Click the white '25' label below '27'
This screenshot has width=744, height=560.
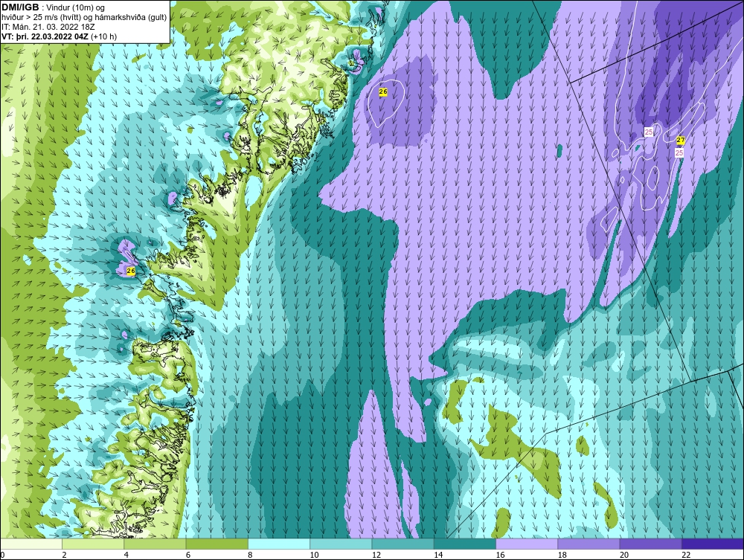[679, 152]
